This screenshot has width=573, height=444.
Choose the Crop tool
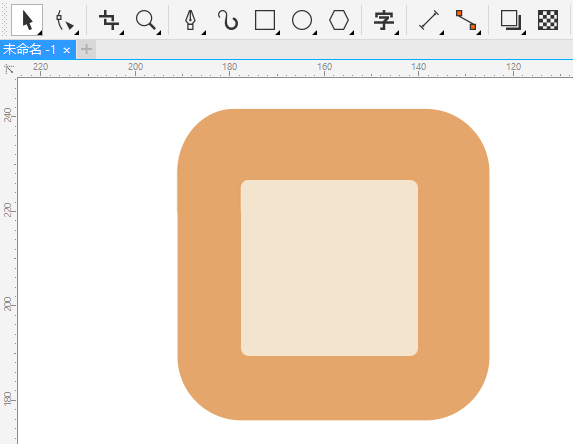click(x=110, y=20)
